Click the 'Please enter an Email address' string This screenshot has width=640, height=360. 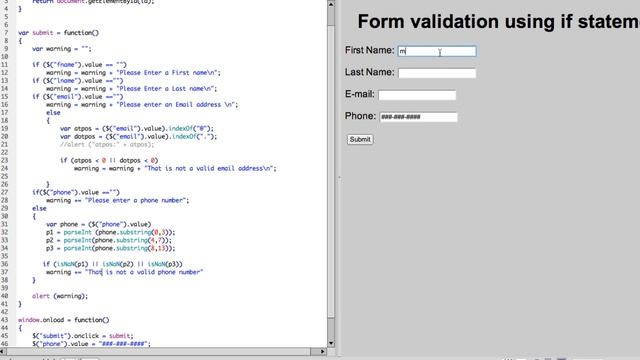pos(177,104)
